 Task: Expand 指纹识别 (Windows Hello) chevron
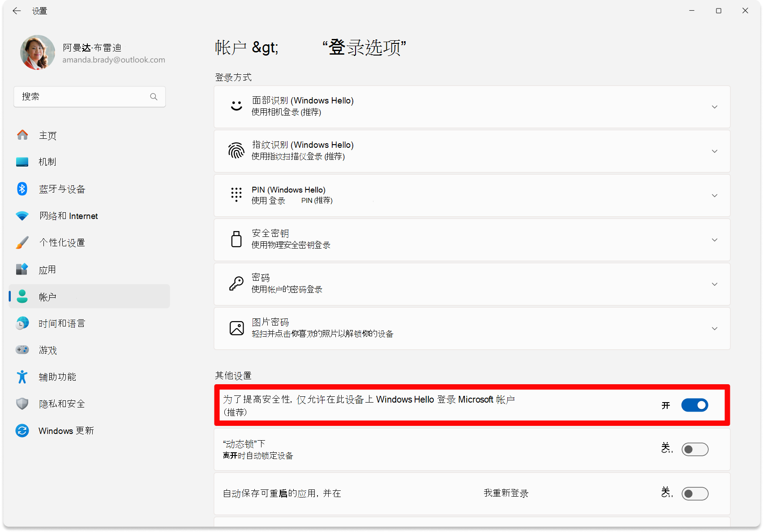pos(715,151)
